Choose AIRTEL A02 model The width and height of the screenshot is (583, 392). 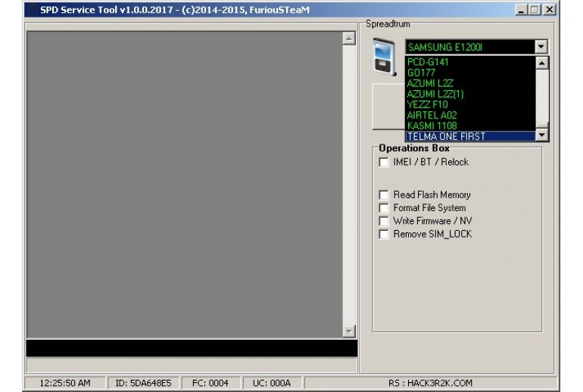point(470,115)
